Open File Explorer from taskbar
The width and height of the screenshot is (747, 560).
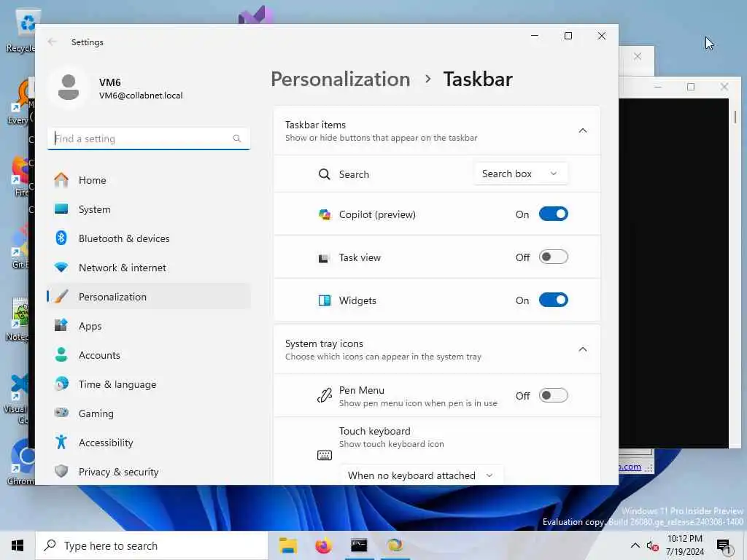pos(287,545)
